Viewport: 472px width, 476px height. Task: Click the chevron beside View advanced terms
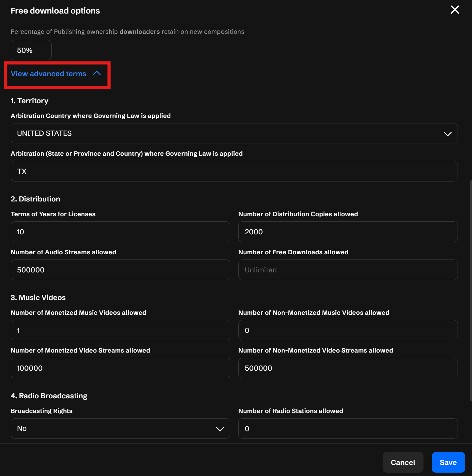coord(97,73)
